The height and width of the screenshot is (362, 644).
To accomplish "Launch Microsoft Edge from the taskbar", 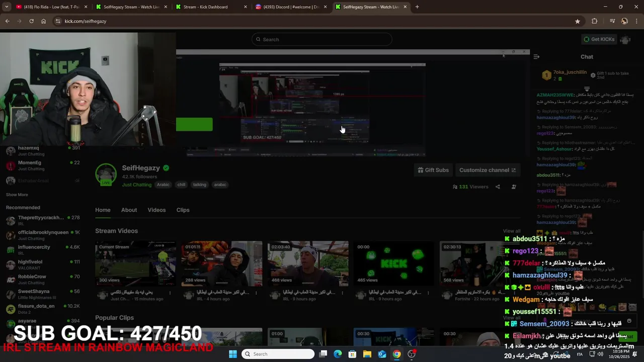I will pos(338,354).
